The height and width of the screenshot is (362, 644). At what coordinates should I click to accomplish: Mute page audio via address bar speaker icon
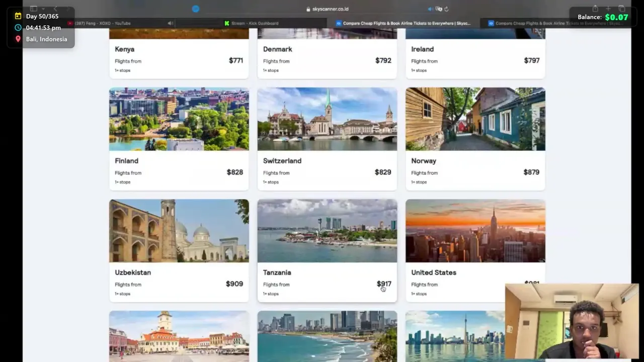click(x=430, y=9)
